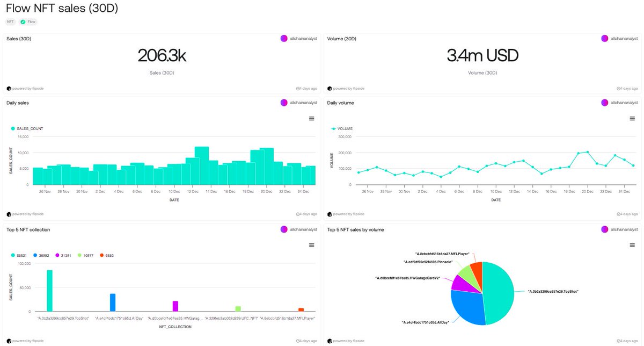Click the teal TopShot pie slice
The image size is (644, 346).
[499, 293]
